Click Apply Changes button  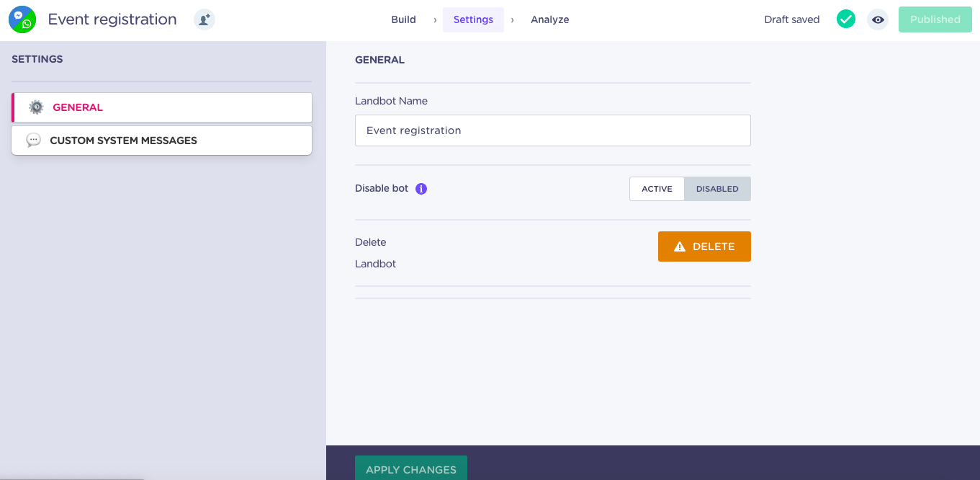pos(411,468)
